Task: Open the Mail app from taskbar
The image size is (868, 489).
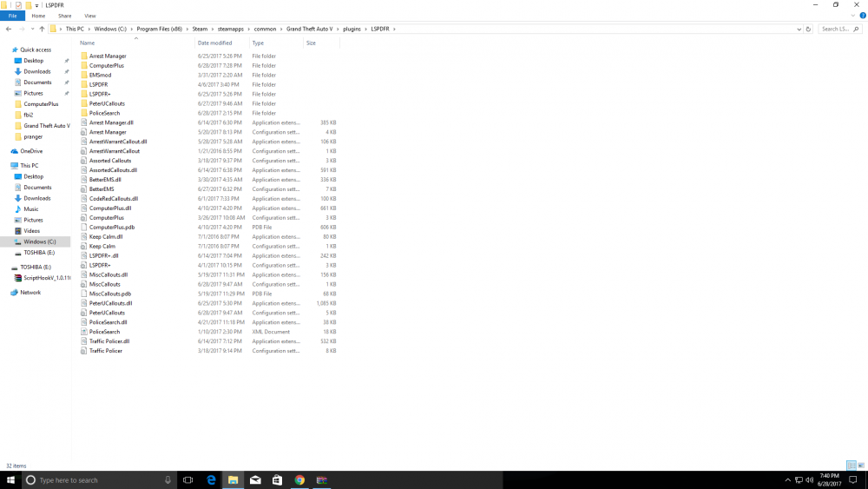Action: click(x=255, y=480)
